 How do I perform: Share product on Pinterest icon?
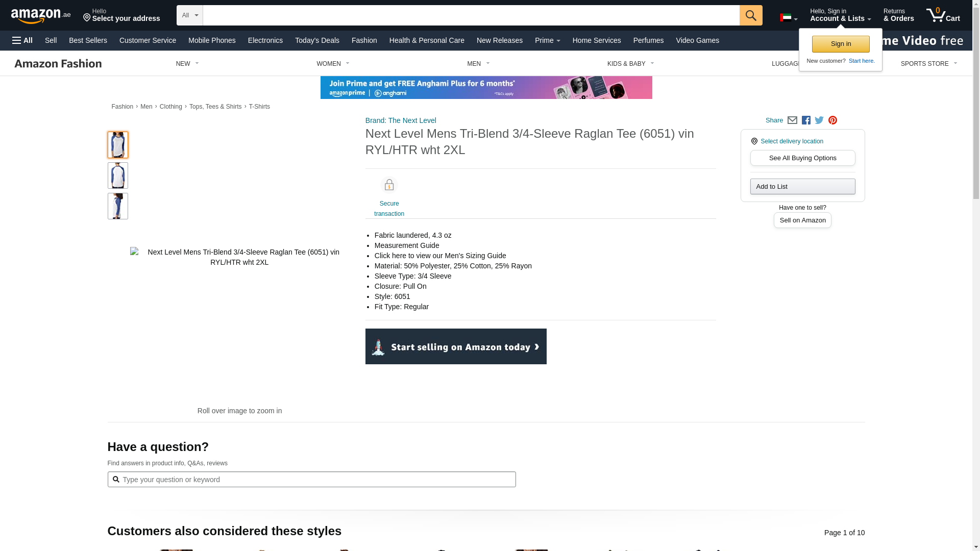[832, 120]
